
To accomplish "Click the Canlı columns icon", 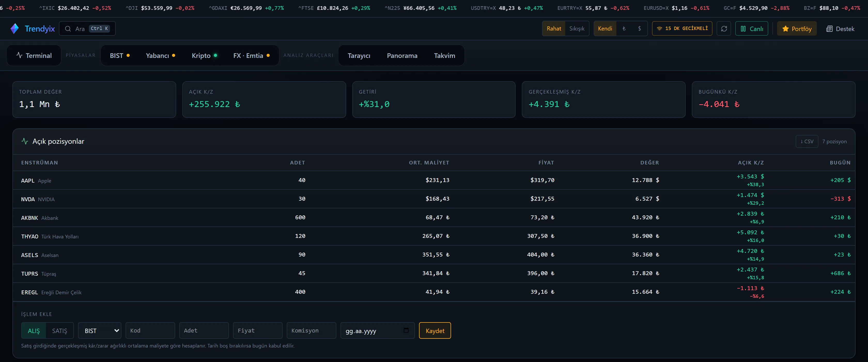I will (743, 29).
